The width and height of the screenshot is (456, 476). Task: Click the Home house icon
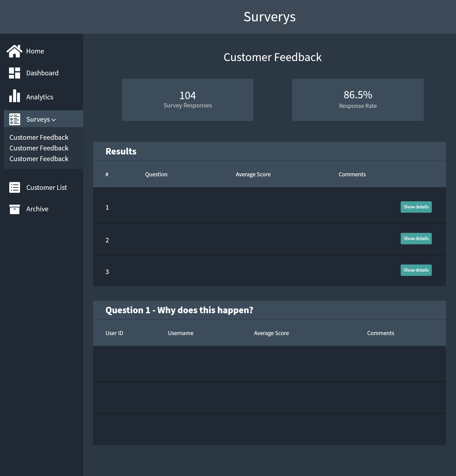pos(14,51)
